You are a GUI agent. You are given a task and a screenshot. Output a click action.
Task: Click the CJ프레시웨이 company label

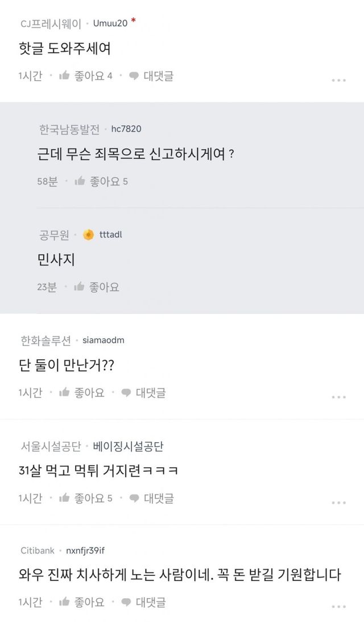tap(51, 23)
